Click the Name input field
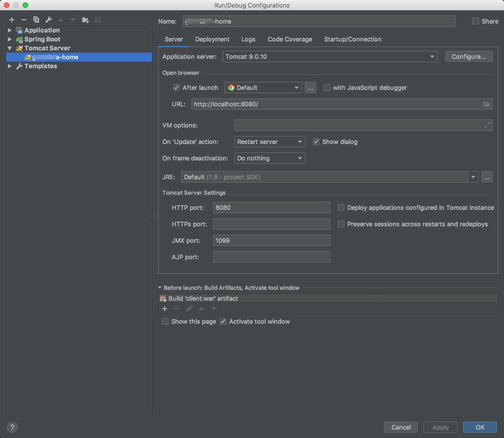 [x=319, y=21]
